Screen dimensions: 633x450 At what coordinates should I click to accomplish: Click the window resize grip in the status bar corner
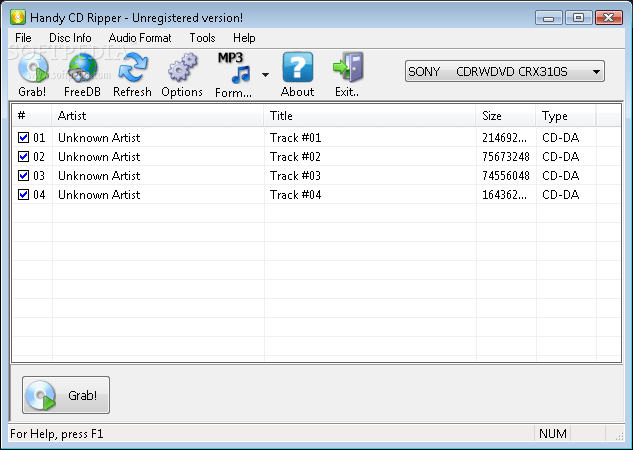(618, 435)
